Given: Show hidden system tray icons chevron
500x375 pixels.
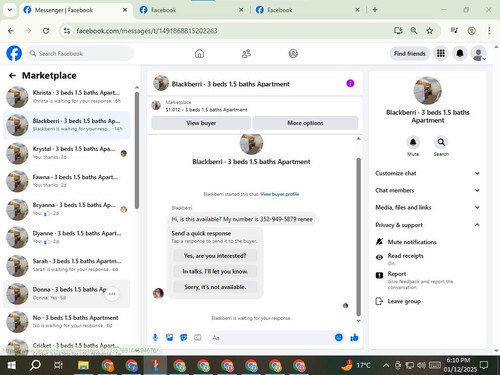Looking at the screenshot, I should [386, 365].
